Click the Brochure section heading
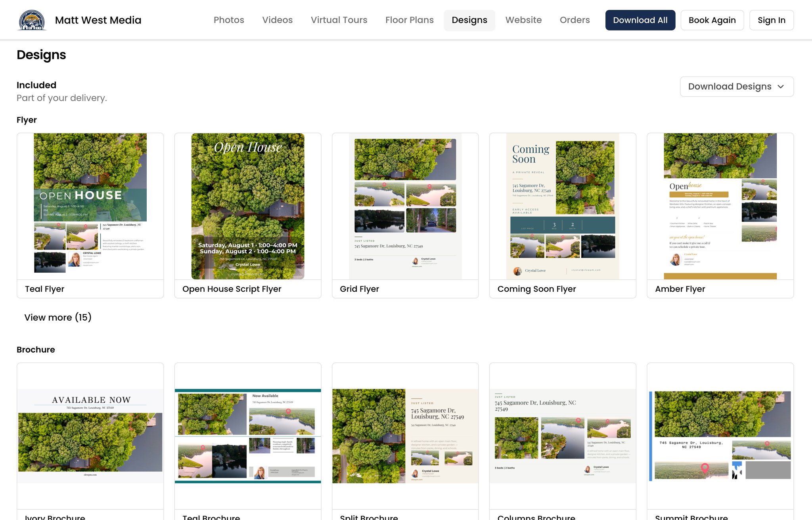Viewport: 812px width, 520px height. [x=36, y=350]
